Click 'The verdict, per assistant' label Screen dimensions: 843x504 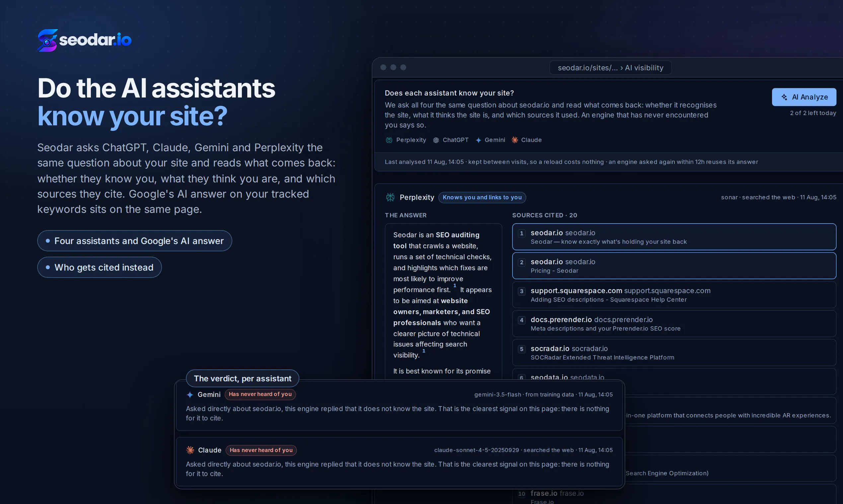click(x=242, y=378)
